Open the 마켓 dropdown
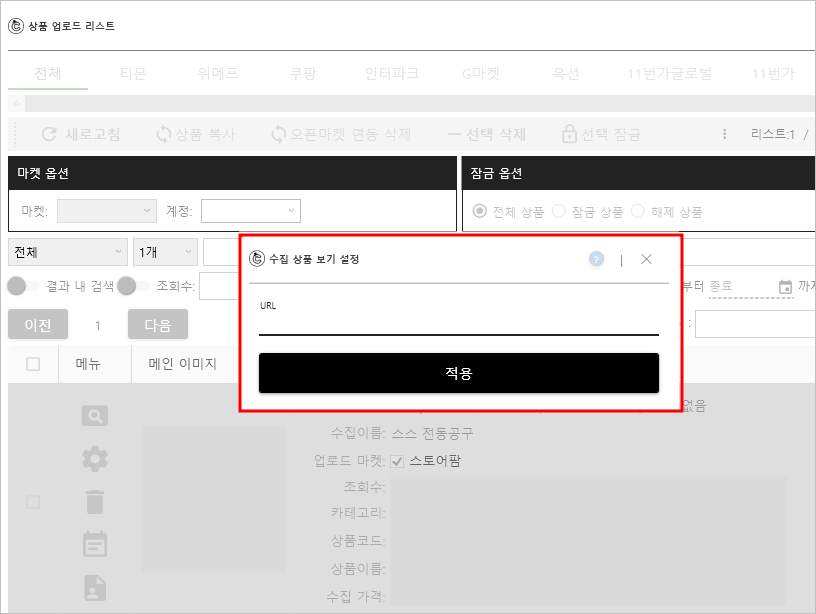This screenshot has height=614, width=816. (x=107, y=211)
